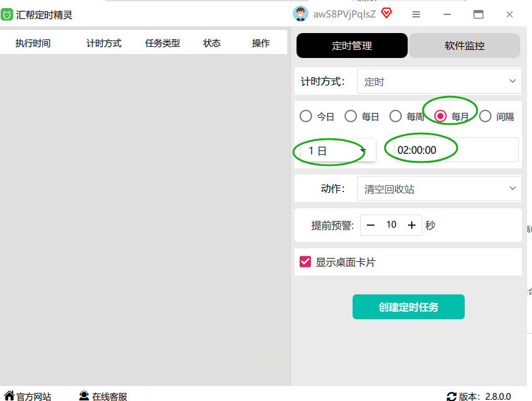Maximize the application window
This screenshot has height=401, width=532.
[x=478, y=14]
